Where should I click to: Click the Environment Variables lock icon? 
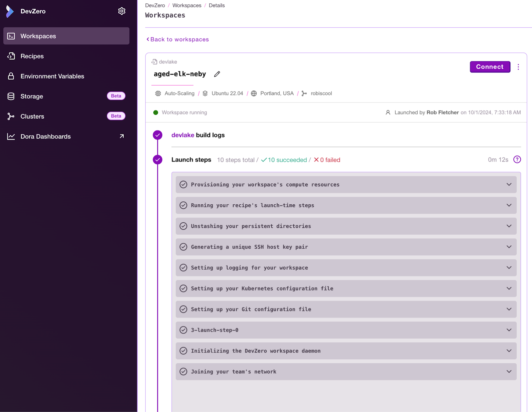click(11, 76)
